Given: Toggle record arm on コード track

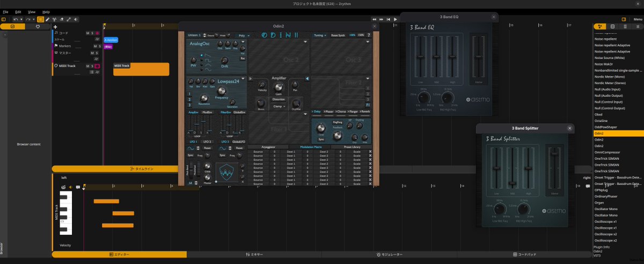Looking at the screenshot, I should [97, 33].
